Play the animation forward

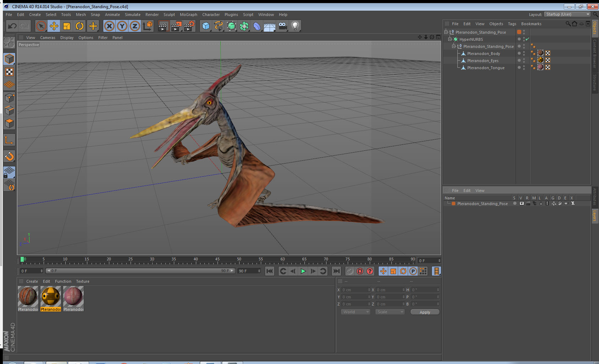pyautogui.click(x=303, y=271)
